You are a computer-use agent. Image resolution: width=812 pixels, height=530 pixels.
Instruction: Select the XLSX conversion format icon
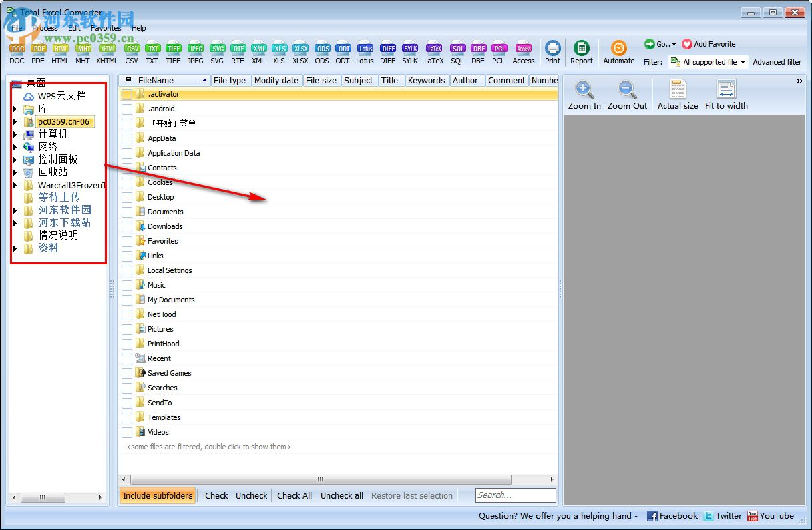coord(300,53)
